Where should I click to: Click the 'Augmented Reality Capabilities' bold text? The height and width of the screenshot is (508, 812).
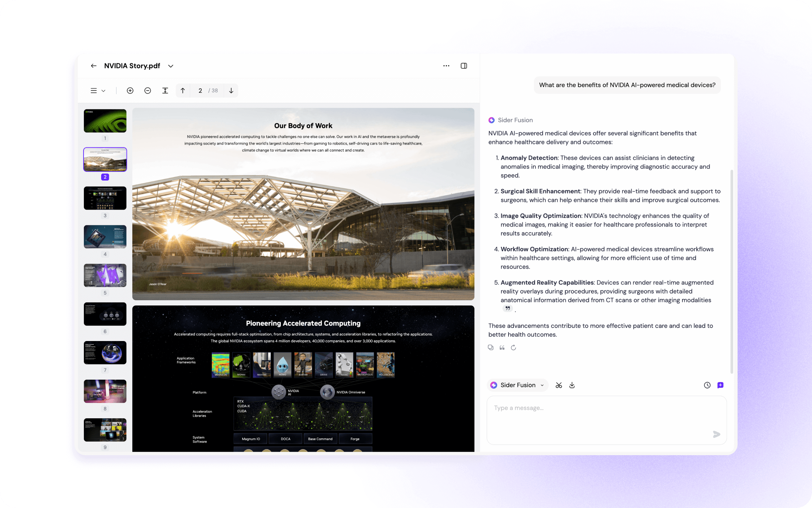[547, 282]
